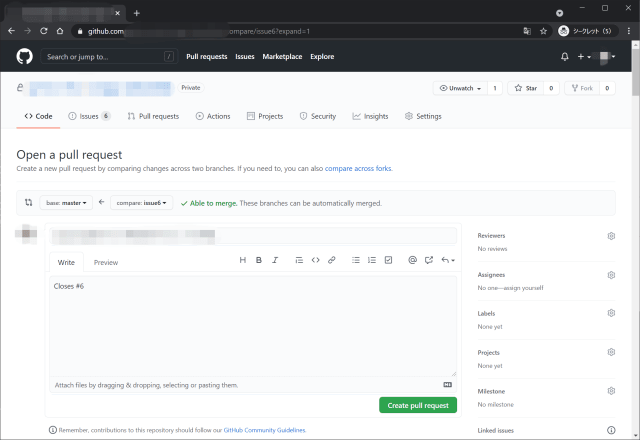Insert a link icon
The height and width of the screenshot is (440, 640).
point(331,260)
